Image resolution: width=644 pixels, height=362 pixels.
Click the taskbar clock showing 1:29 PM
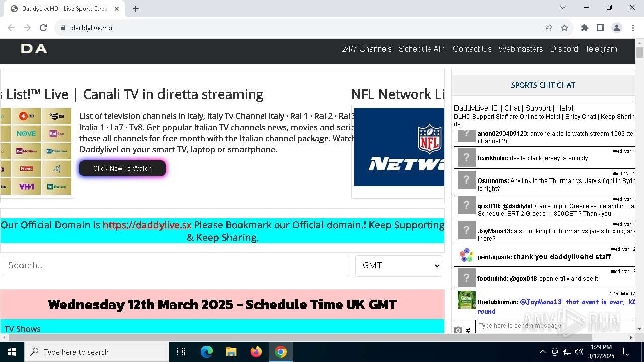pyautogui.click(x=600, y=352)
